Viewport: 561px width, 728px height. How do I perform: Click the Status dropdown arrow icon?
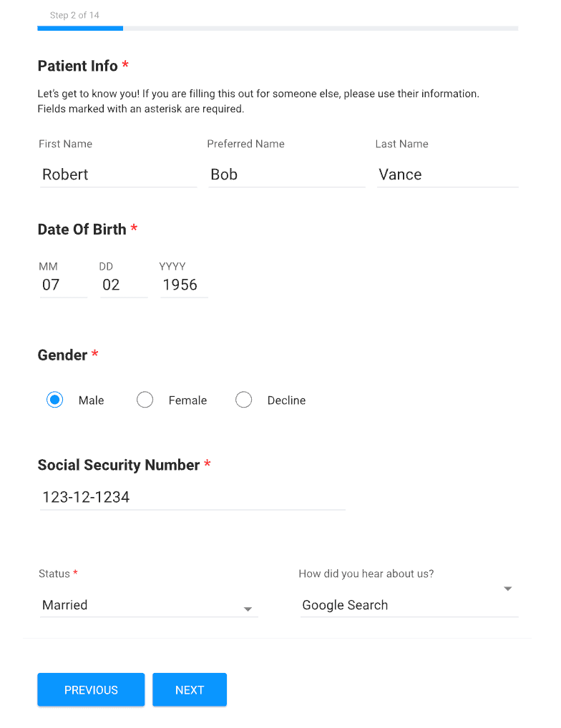(x=248, y=609)
